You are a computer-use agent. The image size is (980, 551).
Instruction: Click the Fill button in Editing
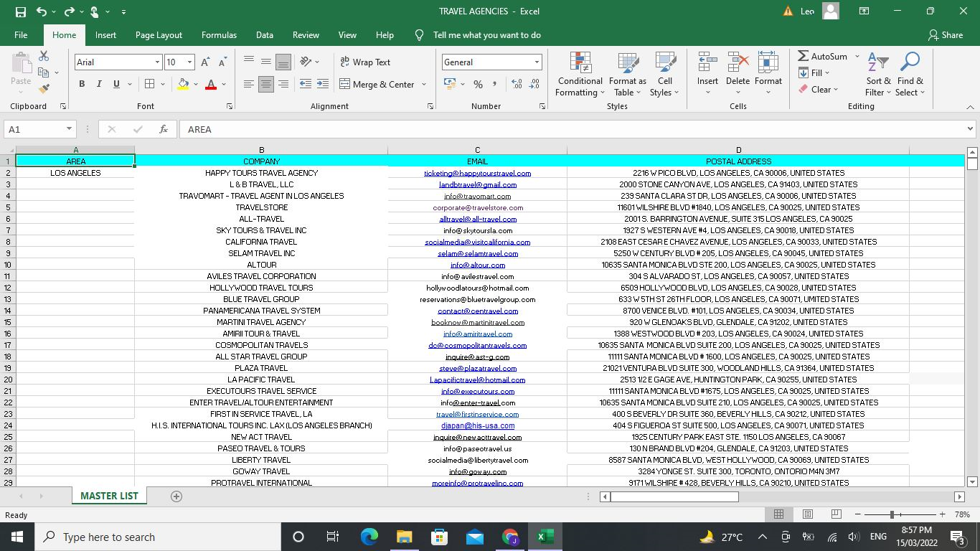pyautogui.click(x=814, y=72)
